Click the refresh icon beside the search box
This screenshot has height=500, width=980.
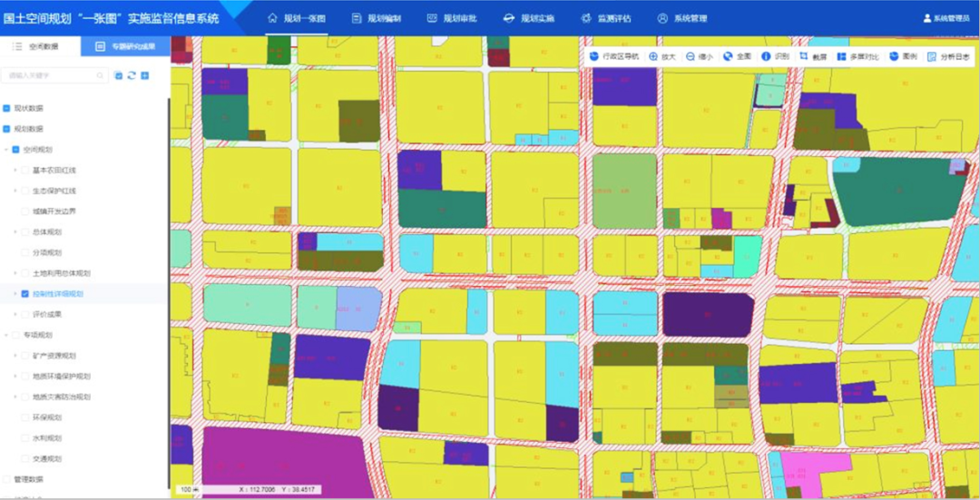[132, 76]
